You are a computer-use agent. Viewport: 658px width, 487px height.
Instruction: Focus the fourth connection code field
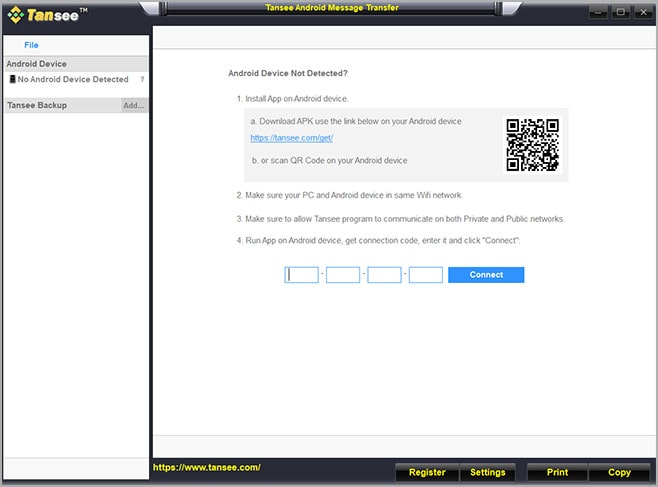coord(426,275)
